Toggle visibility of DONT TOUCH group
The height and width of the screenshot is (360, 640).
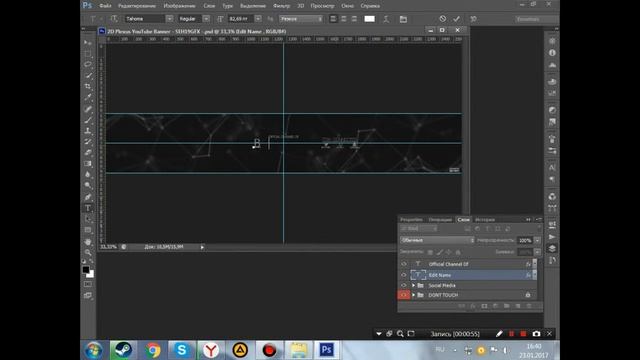tap(404, 295)
